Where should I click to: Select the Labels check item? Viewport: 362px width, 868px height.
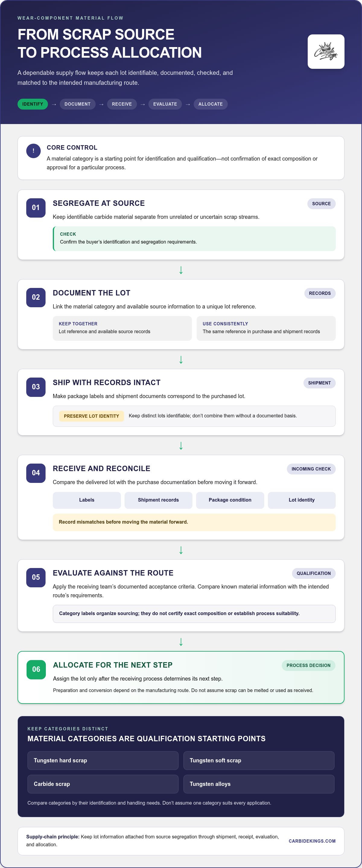point(87,500)
